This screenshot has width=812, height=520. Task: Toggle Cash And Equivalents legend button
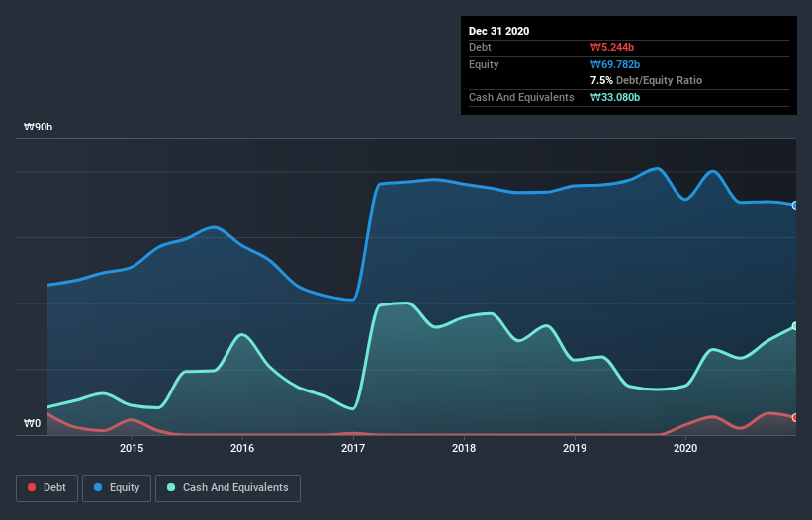pos(227,488)
